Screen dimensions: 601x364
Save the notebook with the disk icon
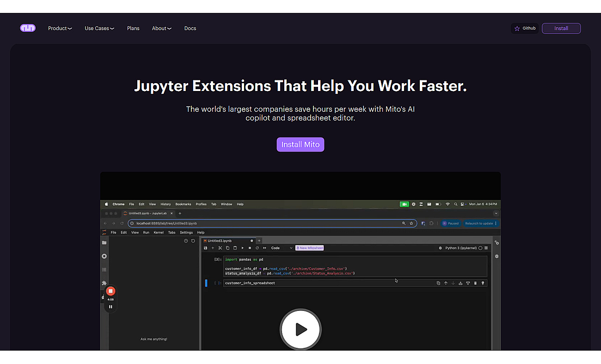(x=206, y=248)
